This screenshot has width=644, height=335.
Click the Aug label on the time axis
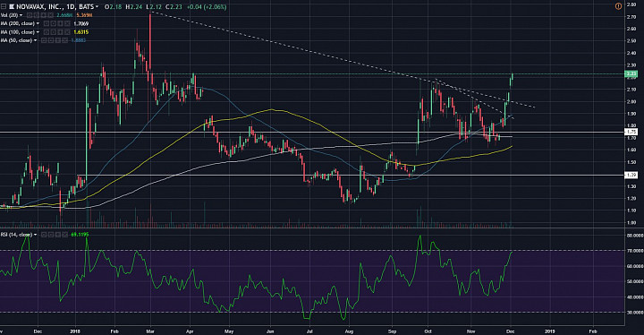pos(349,331)
